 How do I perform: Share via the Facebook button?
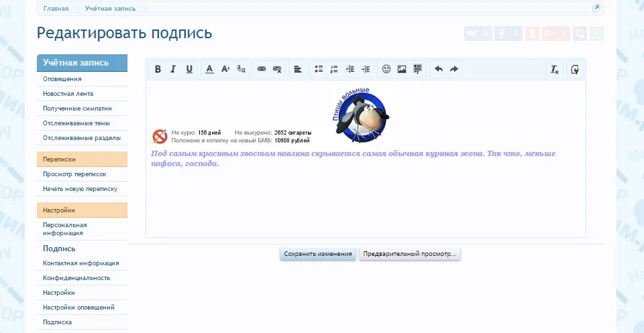(x=508, y=34)
